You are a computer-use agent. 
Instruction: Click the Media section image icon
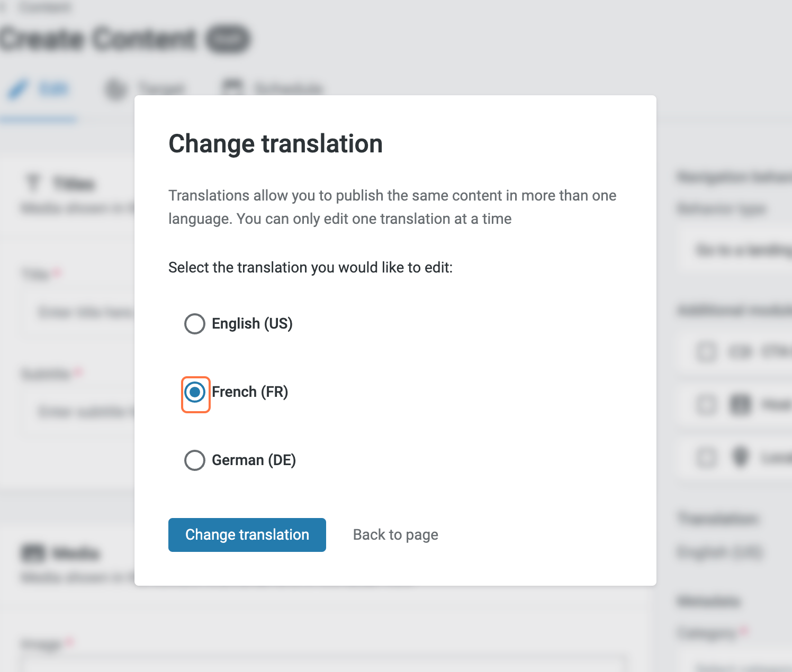(33, 553)
